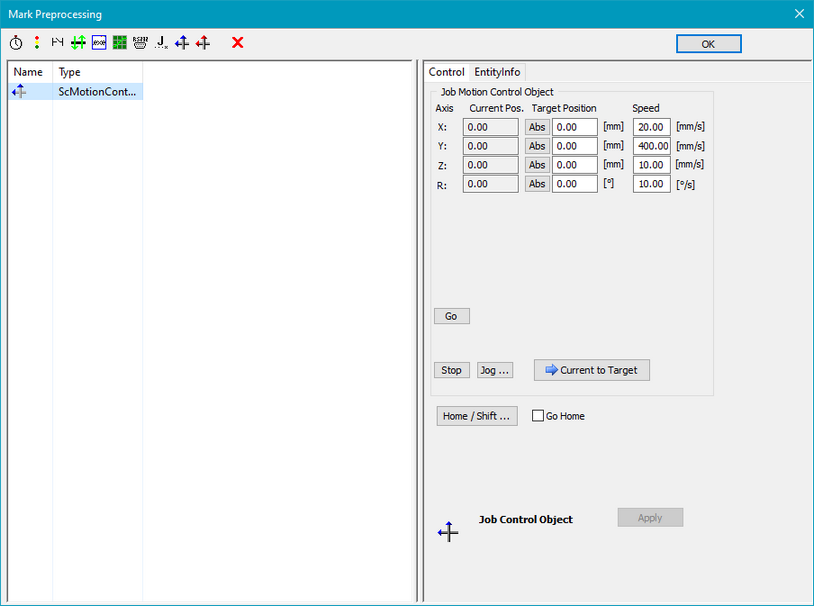Click the blue-framed exe icon

(99, 43)
